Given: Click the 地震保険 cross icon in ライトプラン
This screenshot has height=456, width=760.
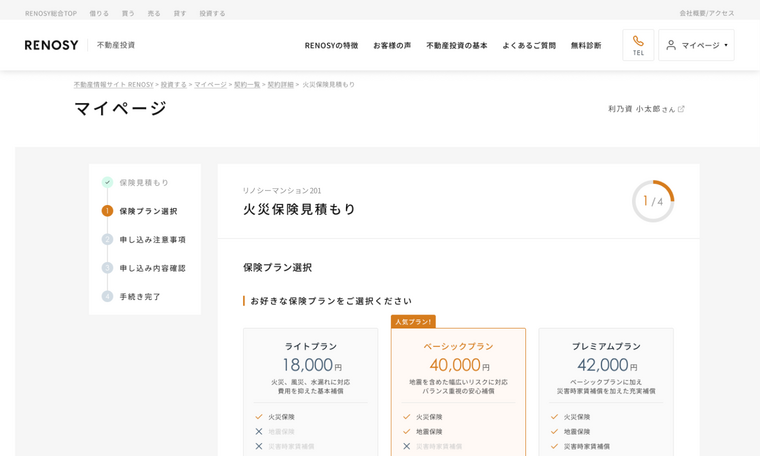Looking at the screenshot, I should (x=259, y=431).
